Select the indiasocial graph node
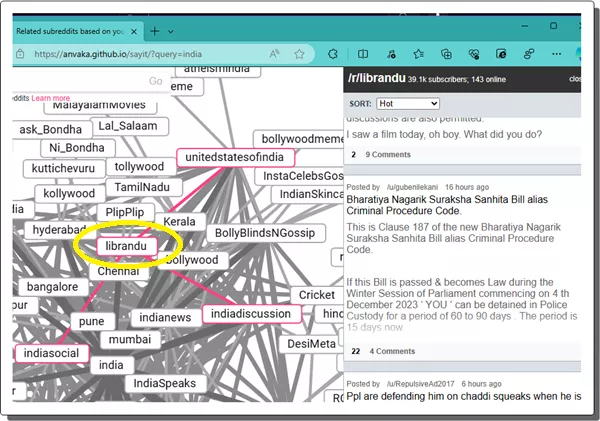 pyautogui.click(x=52, y=353)
